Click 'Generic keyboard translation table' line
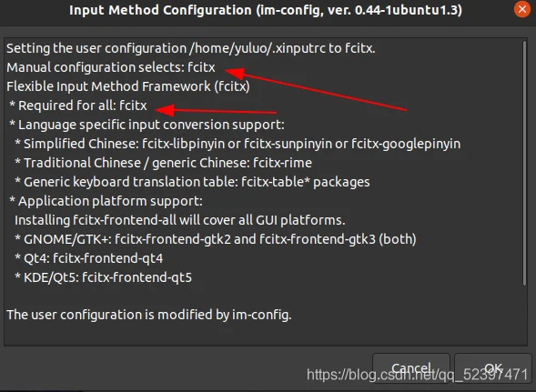Screen dimensions: 536x392 click(192, 182)
